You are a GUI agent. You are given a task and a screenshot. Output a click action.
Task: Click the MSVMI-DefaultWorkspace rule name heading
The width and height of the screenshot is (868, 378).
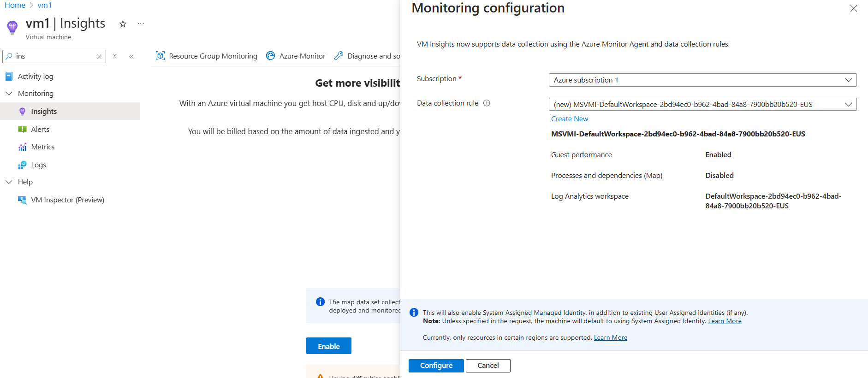pos(678,134)
